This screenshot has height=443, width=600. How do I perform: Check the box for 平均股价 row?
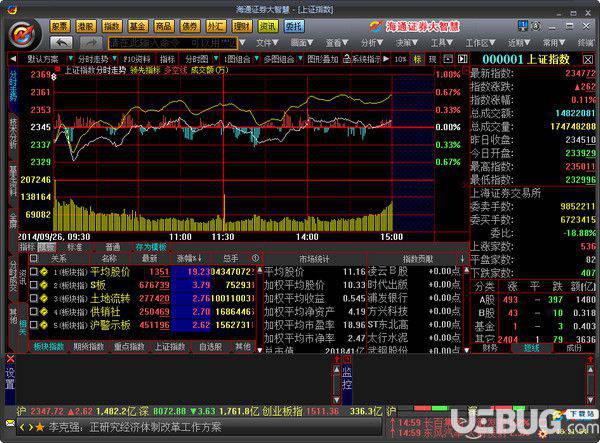pyautogui.click(x=34, y=272)
